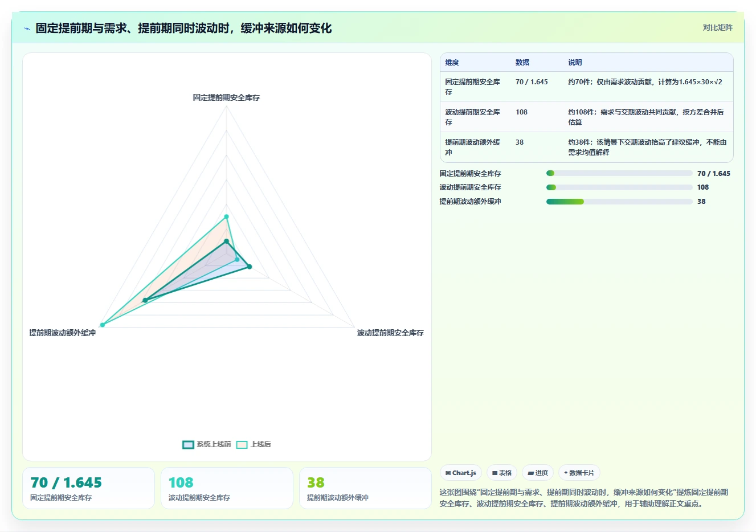
Task: Click table data cell 108
Action: coord(521,112)
